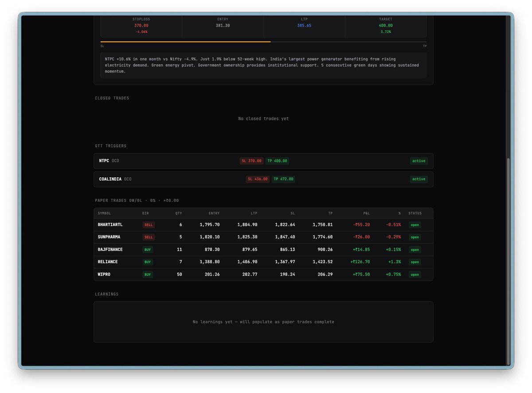Image resolution: width=532 pixels, height=393 pixels.
Task: Click the stoploss value 370.00 in the NTPC card
Action: pos(141,25)
